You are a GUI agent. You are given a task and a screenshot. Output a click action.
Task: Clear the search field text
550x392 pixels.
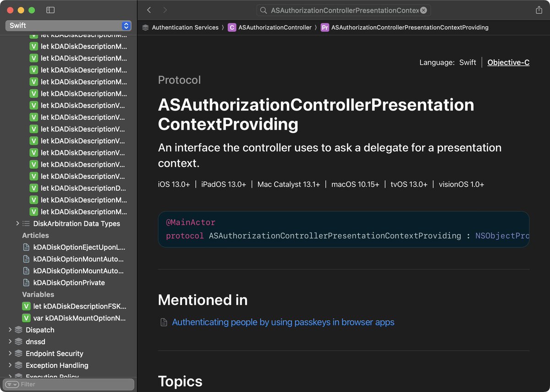point(423,10)
